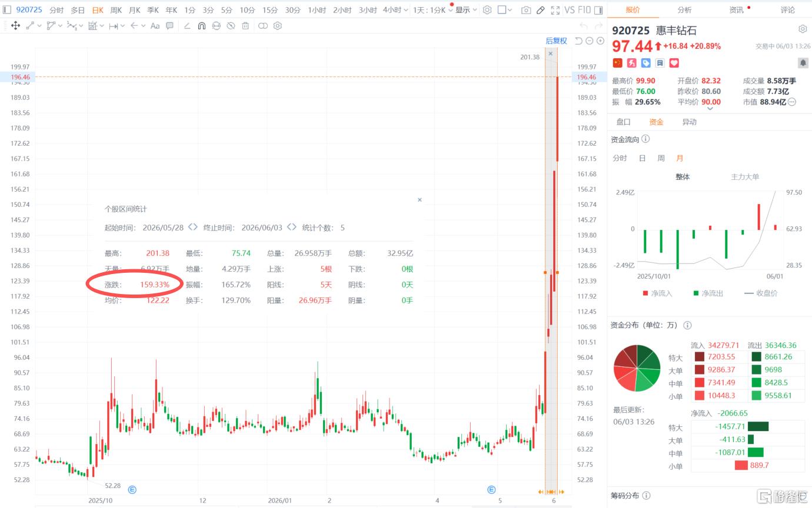The image size is (812, 508).
Task: Expand the measurement tool dropdown arrow
Action: pos(122,26)
